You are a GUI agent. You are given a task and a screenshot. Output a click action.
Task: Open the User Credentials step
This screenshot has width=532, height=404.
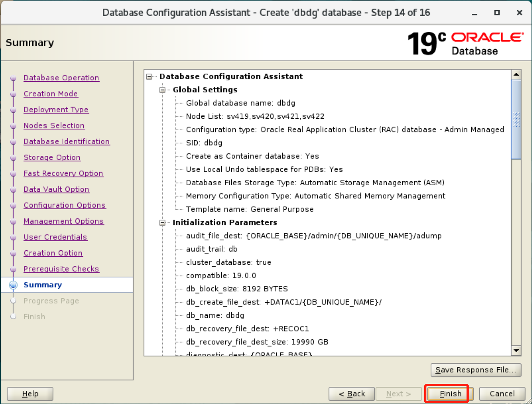tap(55, 237)
